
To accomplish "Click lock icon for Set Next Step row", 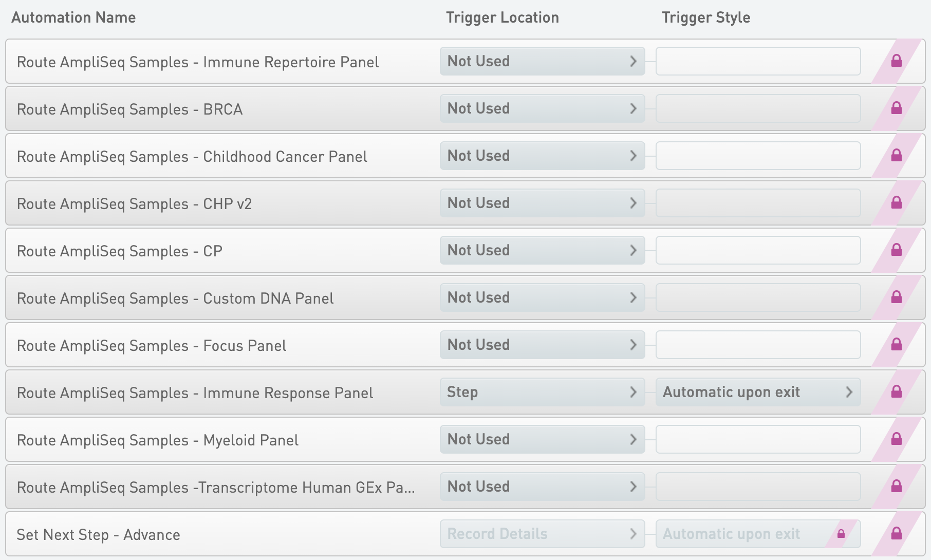I will point(897,534).
